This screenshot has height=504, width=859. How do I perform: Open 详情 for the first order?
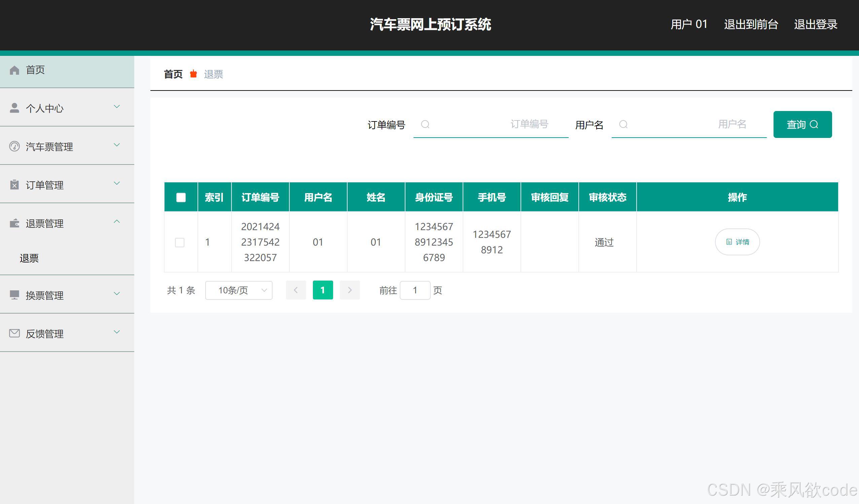(737, 242)
